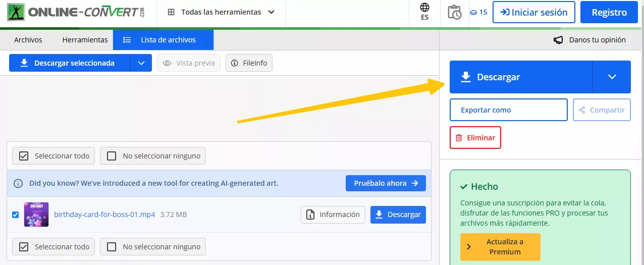
Task: Switch to the Archivos tab
Action: [x=28, y=40]
